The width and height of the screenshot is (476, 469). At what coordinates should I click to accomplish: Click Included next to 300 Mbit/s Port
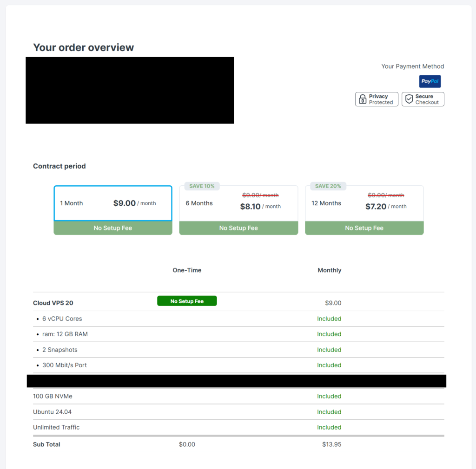[x=329, y=365]
